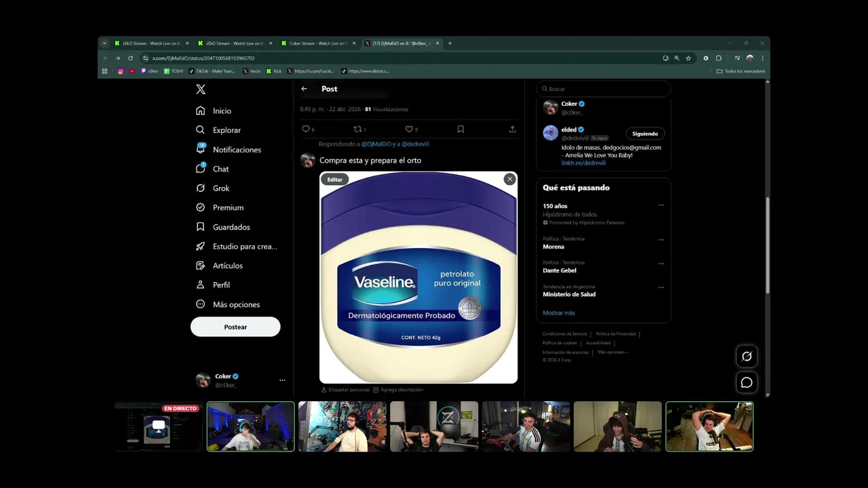Open the Todos los marcadores folder
Screen dimensions: 868x488
[741, 71]
